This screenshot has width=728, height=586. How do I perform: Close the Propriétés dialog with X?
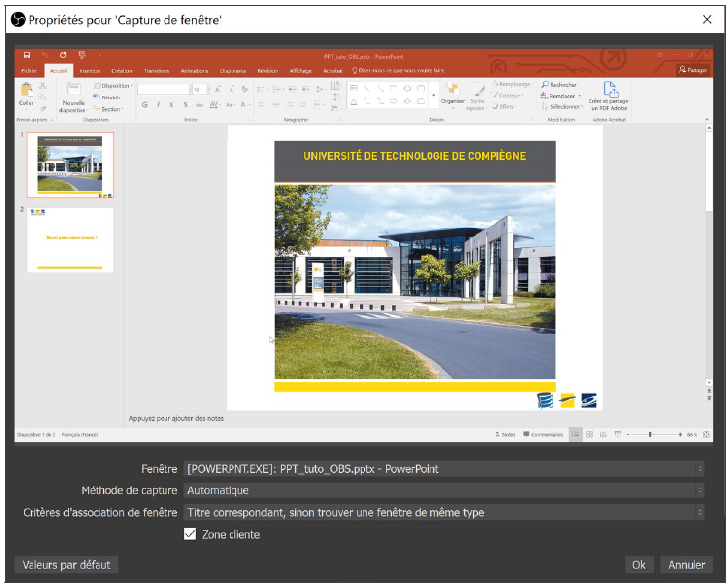tap(707, 19)
